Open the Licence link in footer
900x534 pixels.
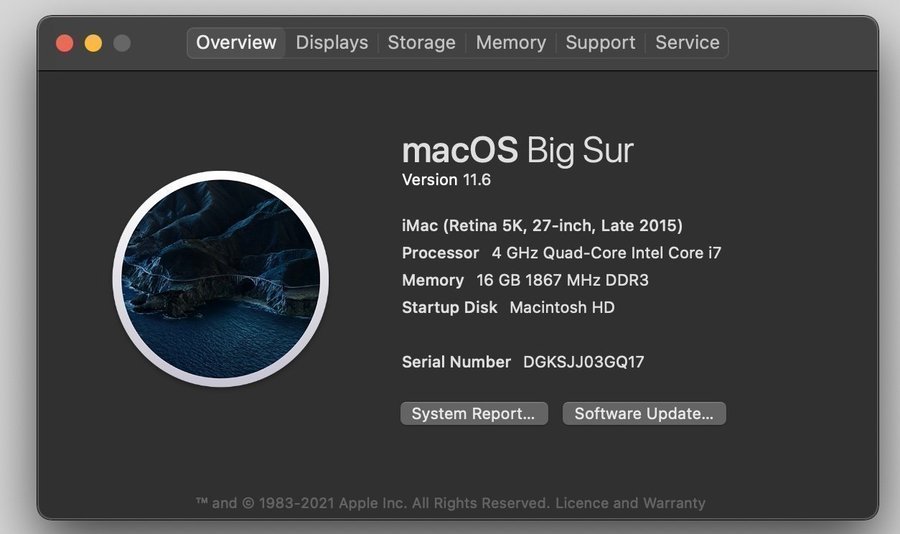[581, 503]
